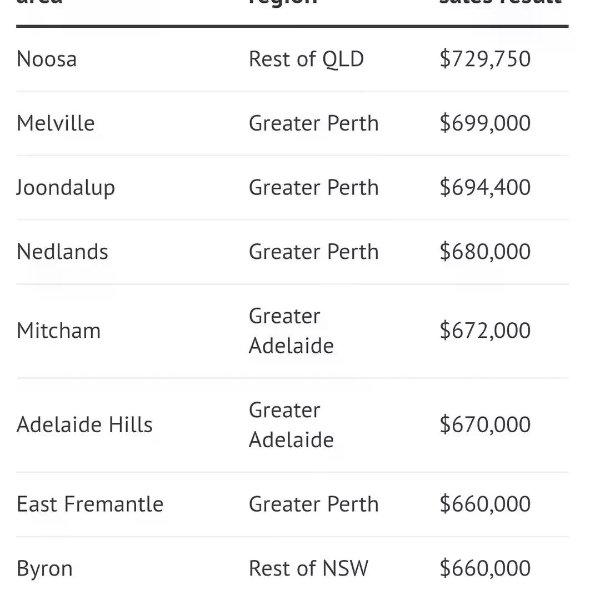Select the $729,750 sales result
600x600 pixels.
click(x=485, y=59)
